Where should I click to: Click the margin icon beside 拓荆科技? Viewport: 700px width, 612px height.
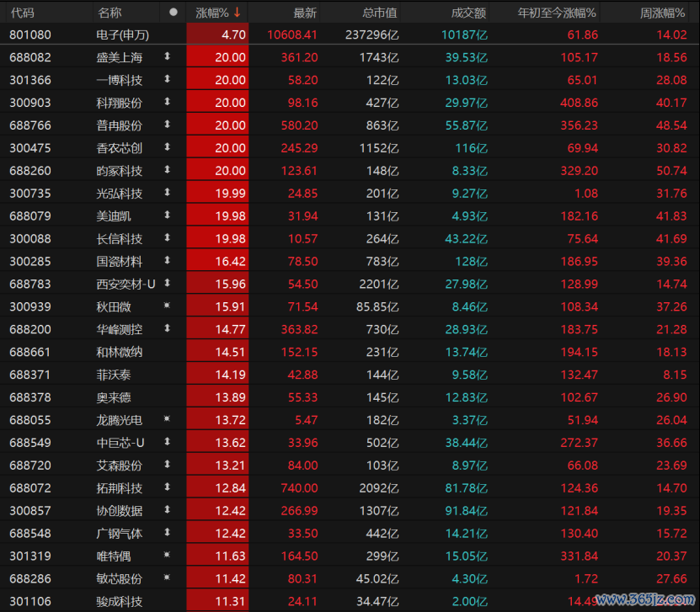click(168, 487)
